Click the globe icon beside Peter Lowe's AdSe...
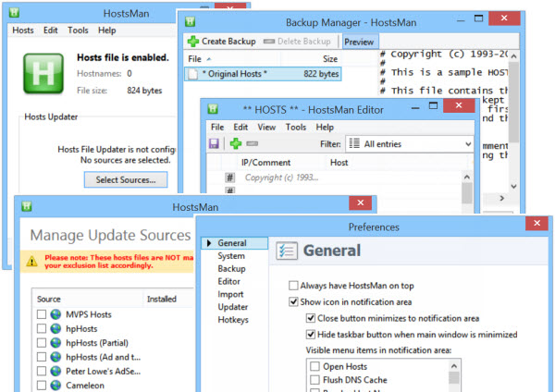 [x=55, y=371]
